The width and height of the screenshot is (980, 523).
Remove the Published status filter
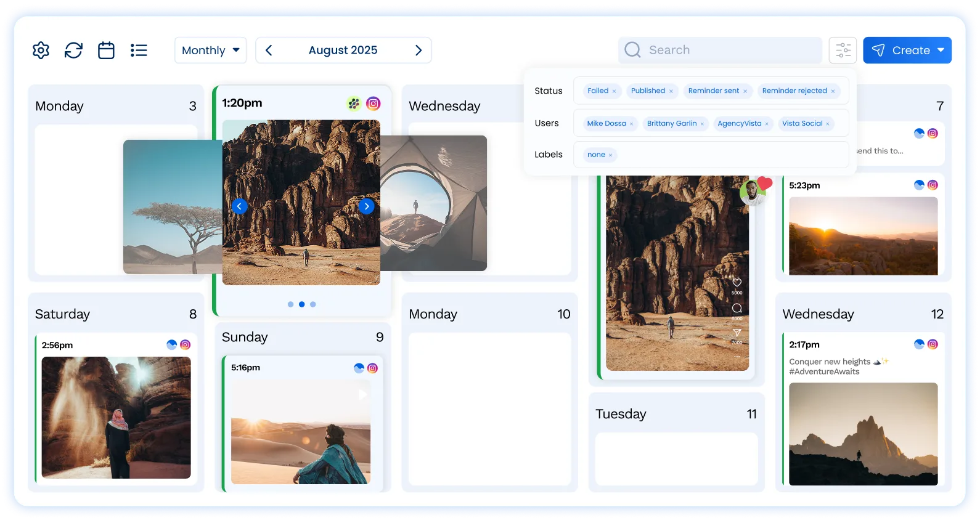tap(671, 91)
